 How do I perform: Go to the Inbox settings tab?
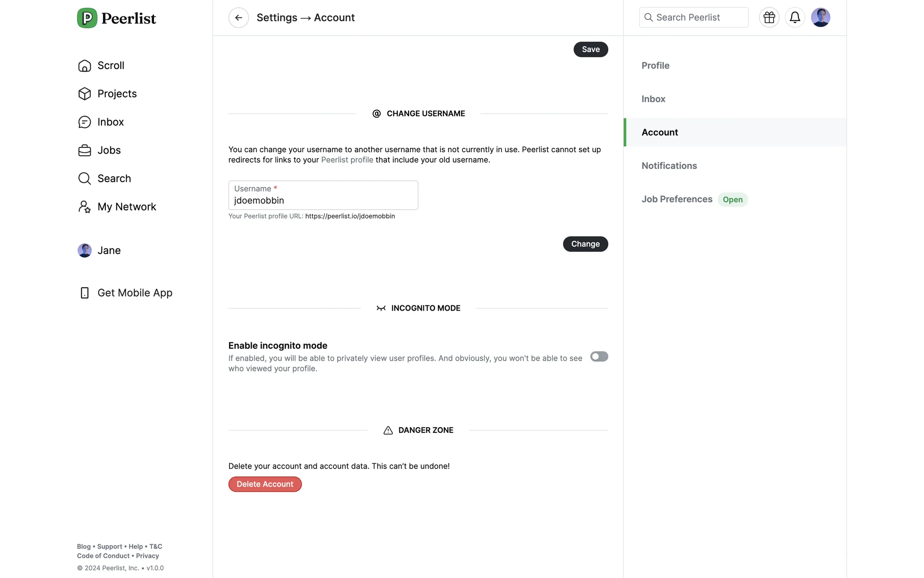click(653, 99)
